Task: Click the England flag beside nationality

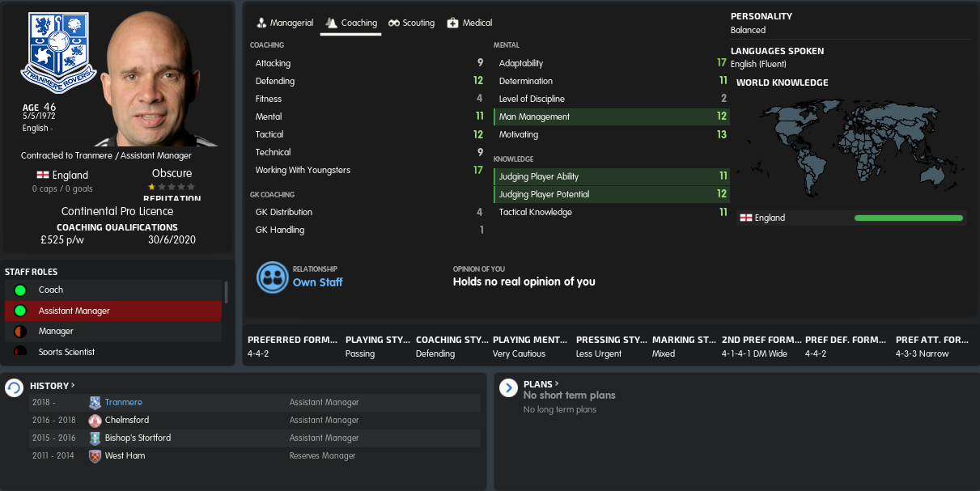Action: pyautogui.click(x=42, y=175)
